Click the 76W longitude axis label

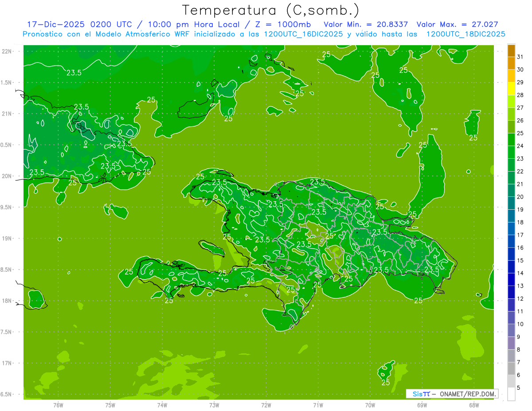(58, 405)
